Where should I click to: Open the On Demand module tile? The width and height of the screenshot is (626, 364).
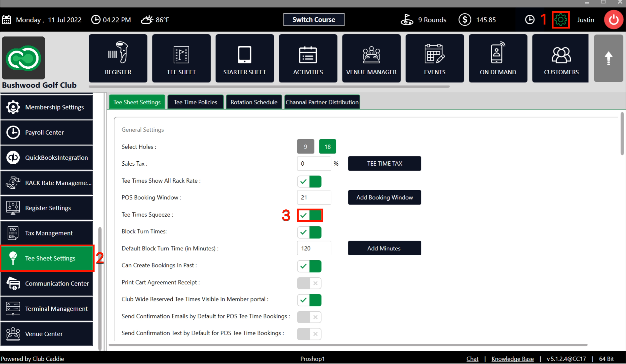pos(498,59)
